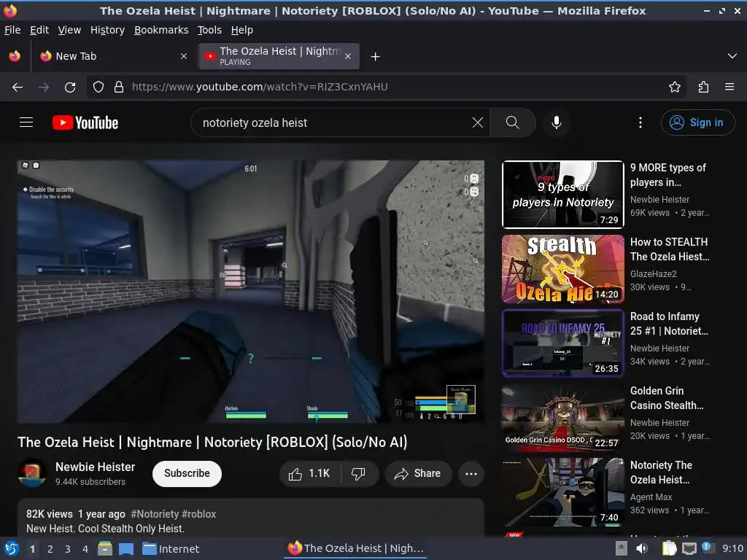The width and height of the screenshot is (747, 560).
Task: Open the File menu
Action: 12,30
